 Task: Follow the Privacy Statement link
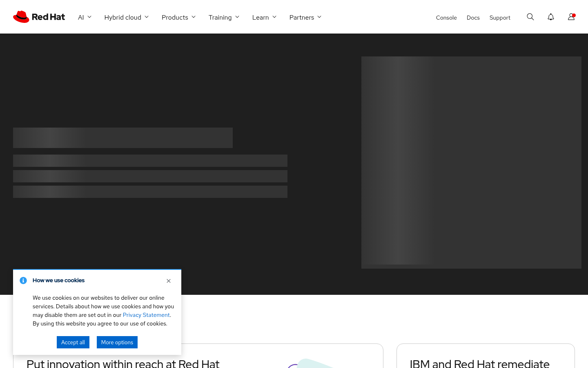(146, 315)
